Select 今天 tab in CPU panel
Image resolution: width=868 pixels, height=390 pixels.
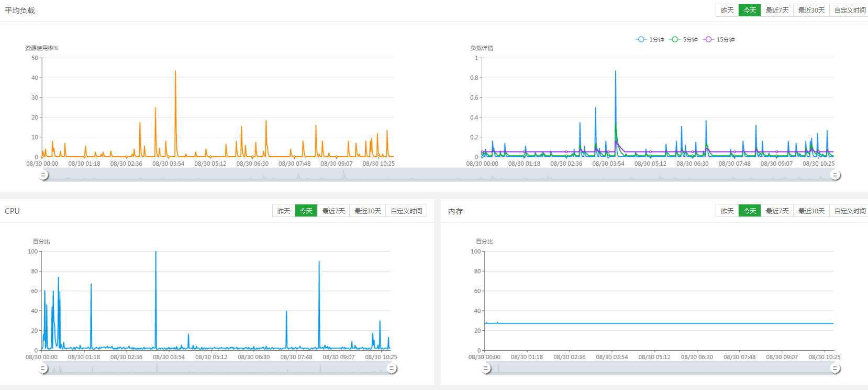coord(306,211)
